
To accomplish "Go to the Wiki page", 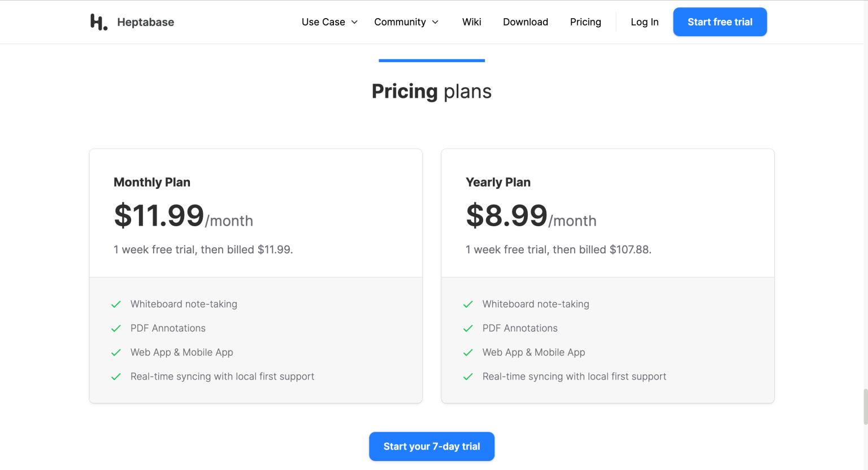I will tap(471, 22).
